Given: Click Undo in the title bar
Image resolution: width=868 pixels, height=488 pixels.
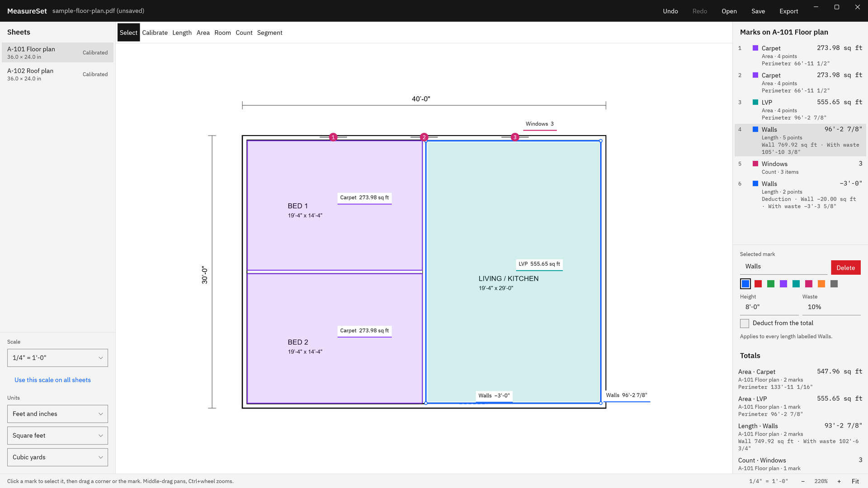Looking at the screenshot, I should (670, 11).
